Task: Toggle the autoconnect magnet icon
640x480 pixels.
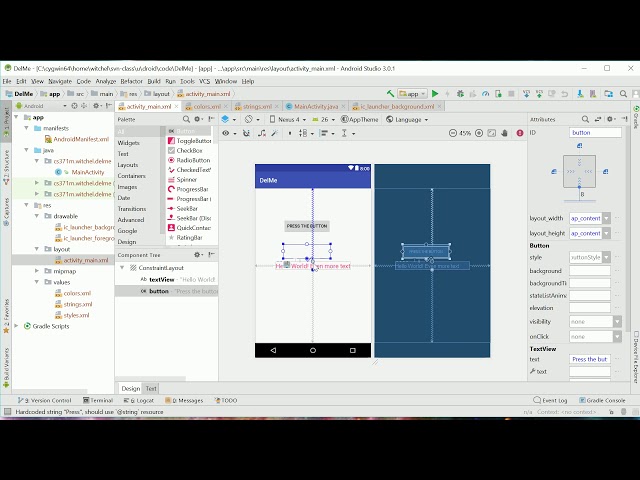Action: [246, 133]
